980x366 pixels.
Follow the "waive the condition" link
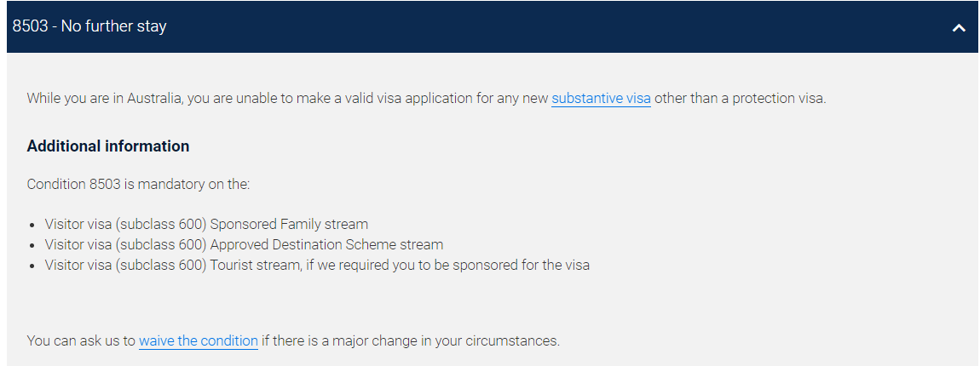[x=198, y=341]
